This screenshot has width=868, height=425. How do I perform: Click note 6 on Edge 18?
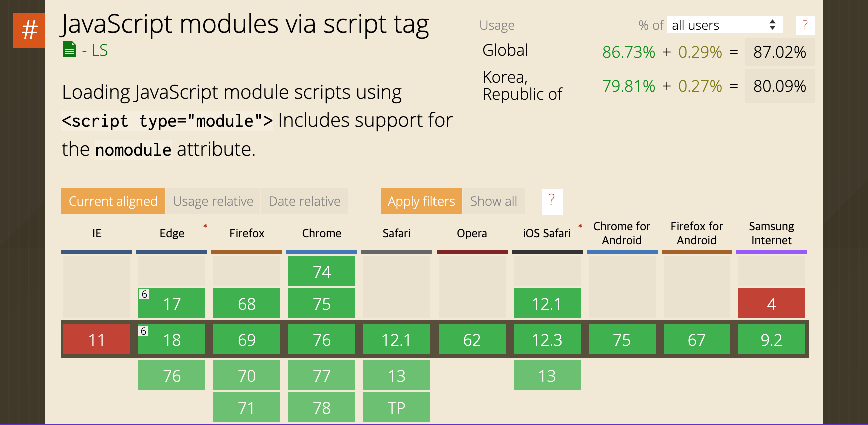[144, 331]
